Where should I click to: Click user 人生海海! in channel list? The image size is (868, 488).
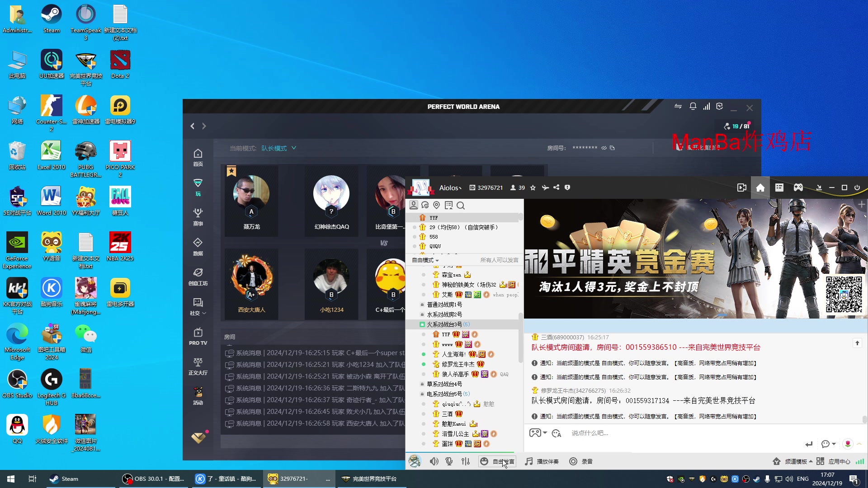[454, 354]
